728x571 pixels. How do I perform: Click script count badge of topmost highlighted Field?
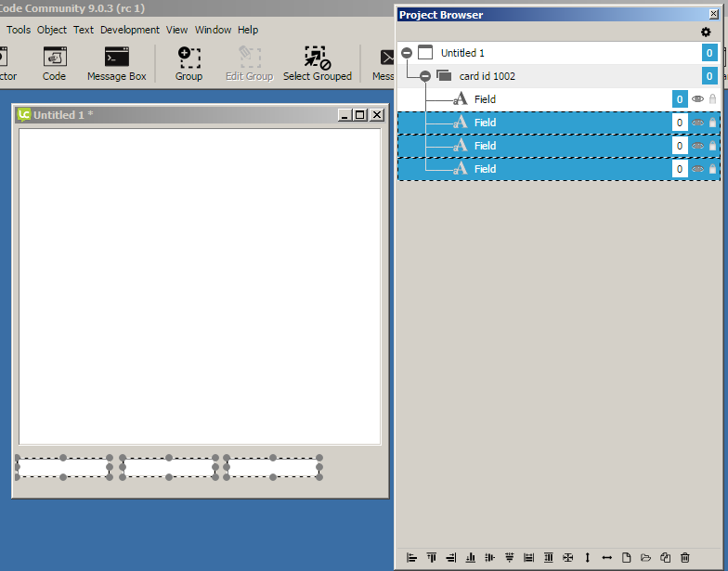point(680,123)
